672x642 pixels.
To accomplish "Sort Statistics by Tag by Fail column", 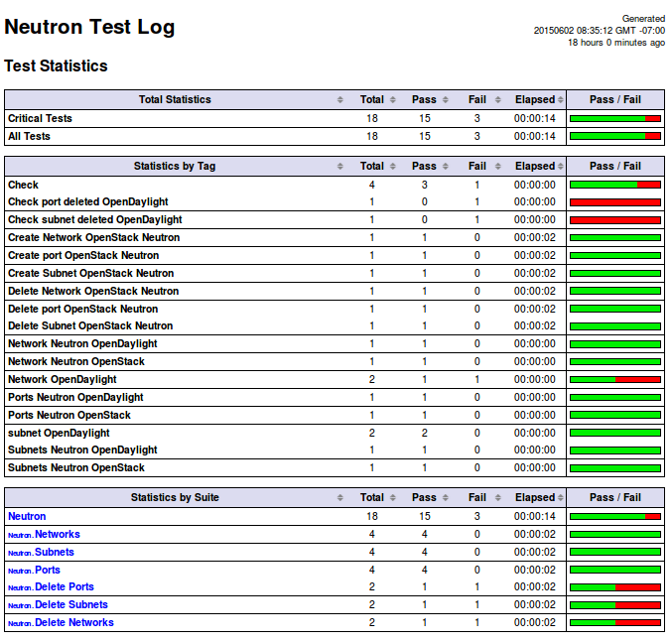I will tap(477, 167).
